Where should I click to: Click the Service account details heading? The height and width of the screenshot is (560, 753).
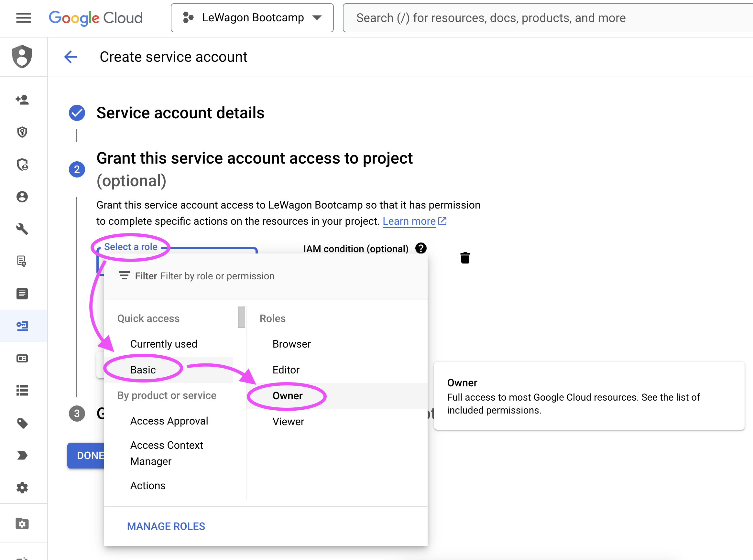[x=180, y=113]
